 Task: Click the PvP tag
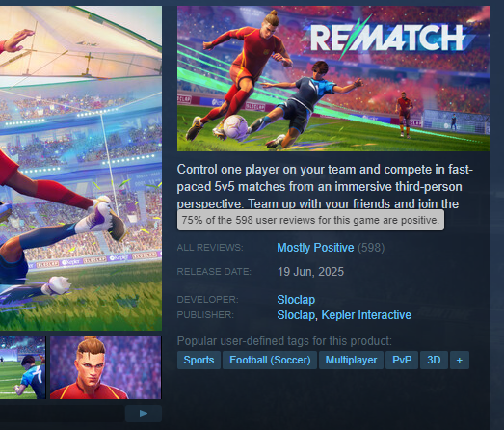[402, 360]
